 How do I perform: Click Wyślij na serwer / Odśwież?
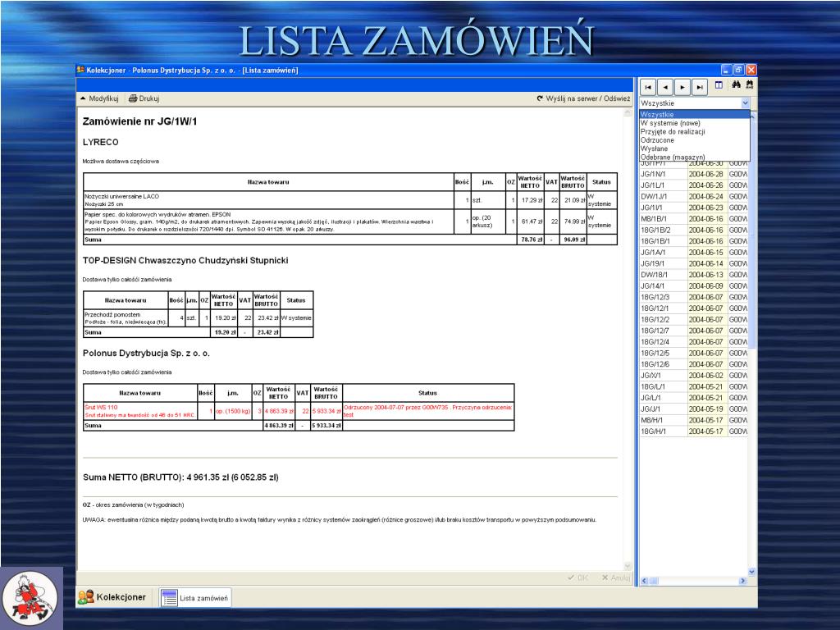click(x=583, y=98)
